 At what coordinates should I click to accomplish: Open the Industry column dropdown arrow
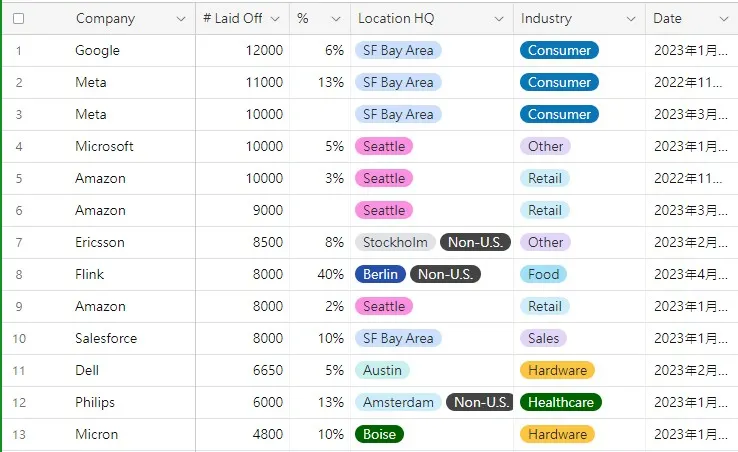pyautogui.click(x=630, y=19)
